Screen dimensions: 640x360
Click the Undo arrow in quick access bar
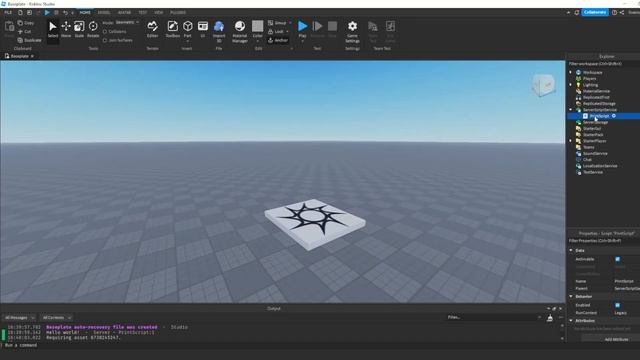tap(65, 13)
